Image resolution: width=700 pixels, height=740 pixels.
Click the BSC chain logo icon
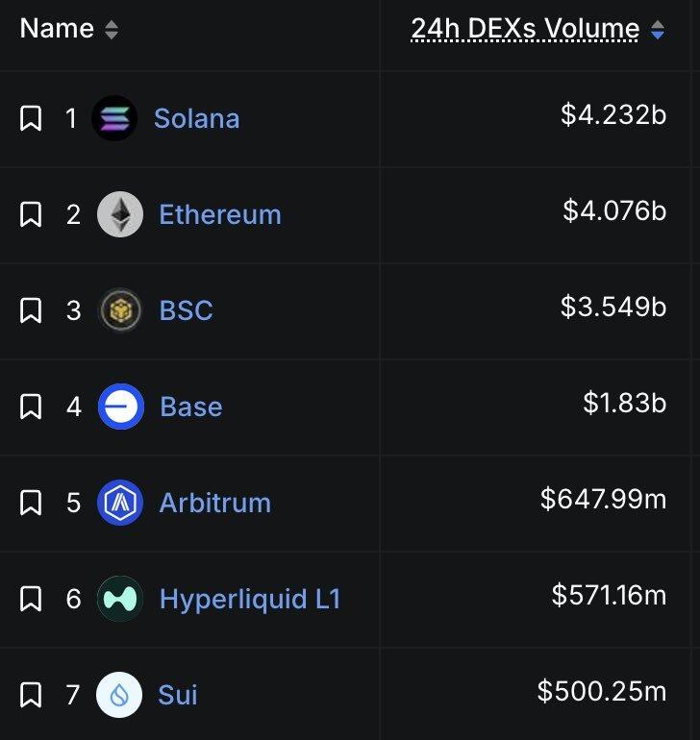(x=120, y=310)
